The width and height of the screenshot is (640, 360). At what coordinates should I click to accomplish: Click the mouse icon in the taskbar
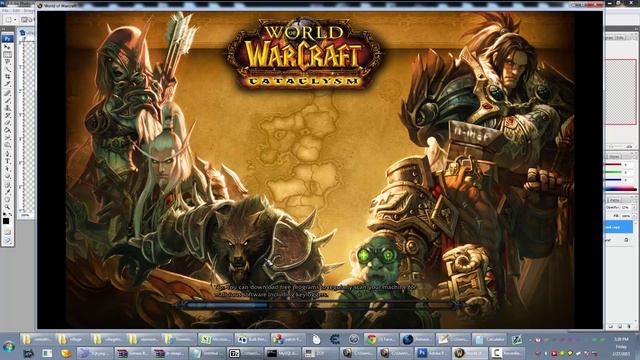point(316,339)
